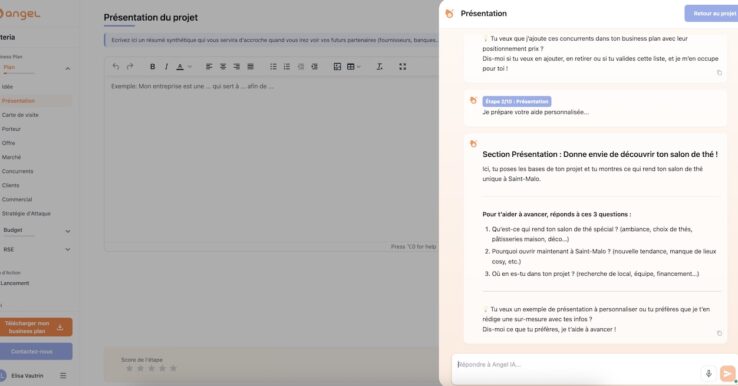Click the Présentation du projet heading
Viewport: 738px width, 386px height.
151,17
